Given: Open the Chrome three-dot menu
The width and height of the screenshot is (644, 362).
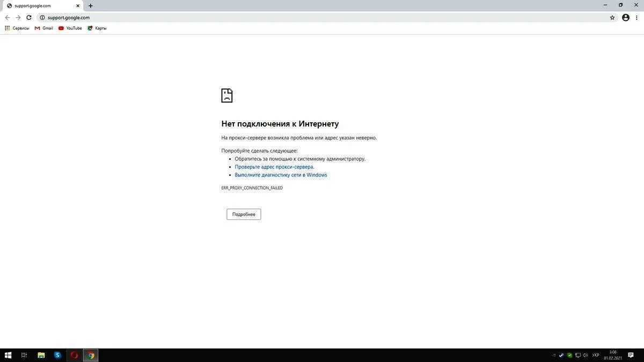Looking at the screenshot, I should point(637,18).
